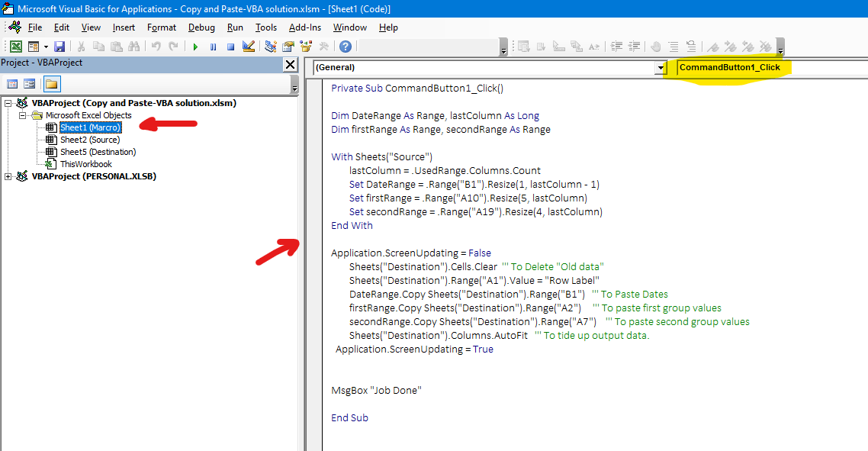868x451 pixels.
Task: Click Complete Word edit icon
Action: coord(594,47)
